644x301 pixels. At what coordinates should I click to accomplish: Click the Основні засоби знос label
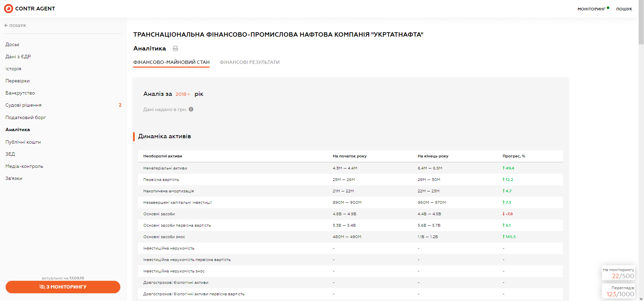click(x=164, y=237)
